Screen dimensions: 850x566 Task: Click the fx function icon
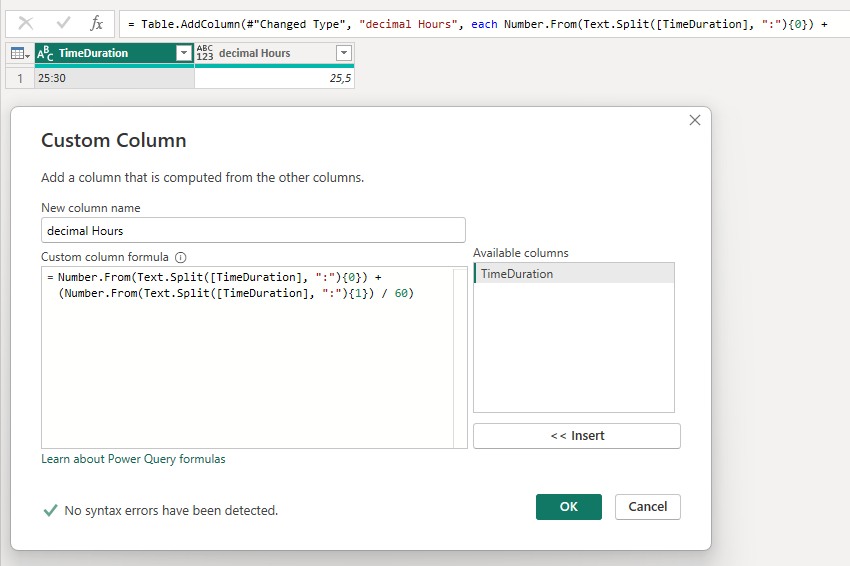96,23
